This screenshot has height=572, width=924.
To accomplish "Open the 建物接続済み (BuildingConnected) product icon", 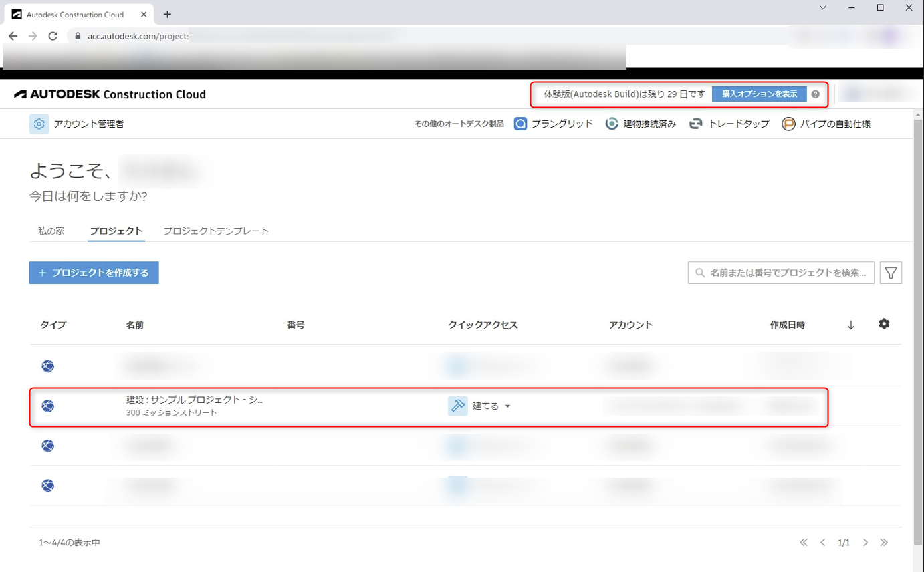I will (612, 124).
